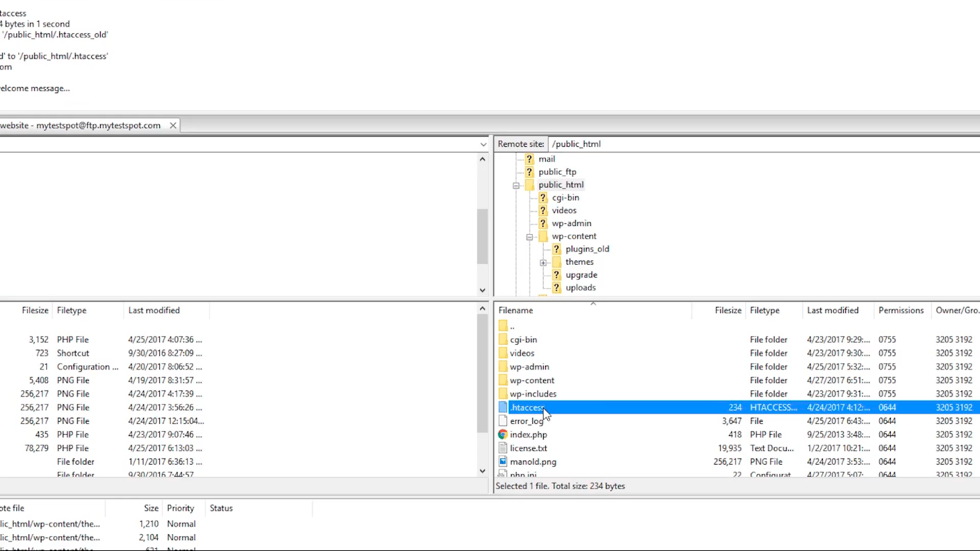
Task: Select wp-admin in the remote tree
Action: tap(571, 224)
